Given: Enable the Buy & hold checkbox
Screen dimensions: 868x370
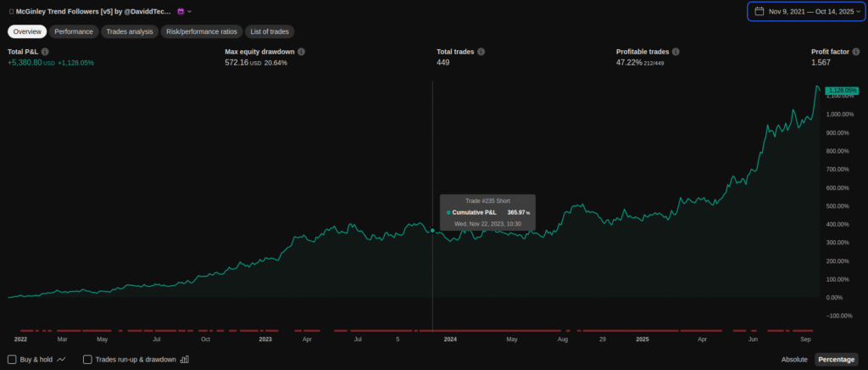Looking at the screenshot, I should [x=12, y=359].
